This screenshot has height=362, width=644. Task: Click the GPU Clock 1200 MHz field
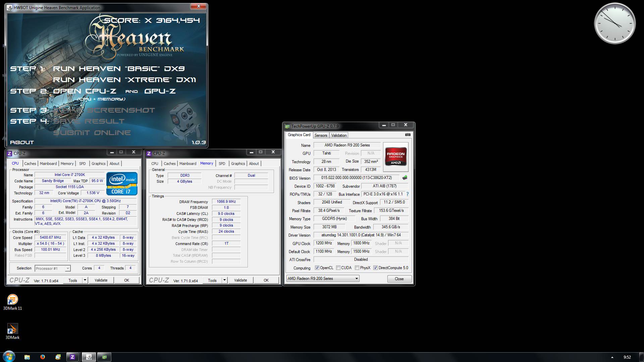(324, 243)
